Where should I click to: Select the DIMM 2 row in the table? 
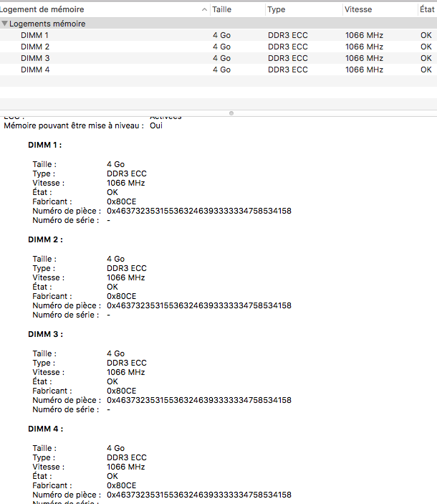218,47
